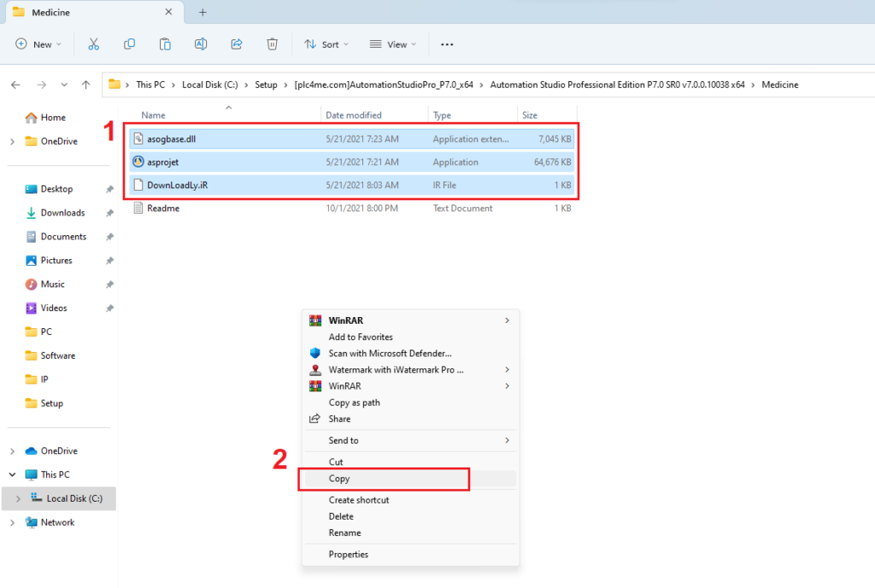Expand the Network tree node
Viewport: 875px width, 588px height.
click(x=12, y=522)
